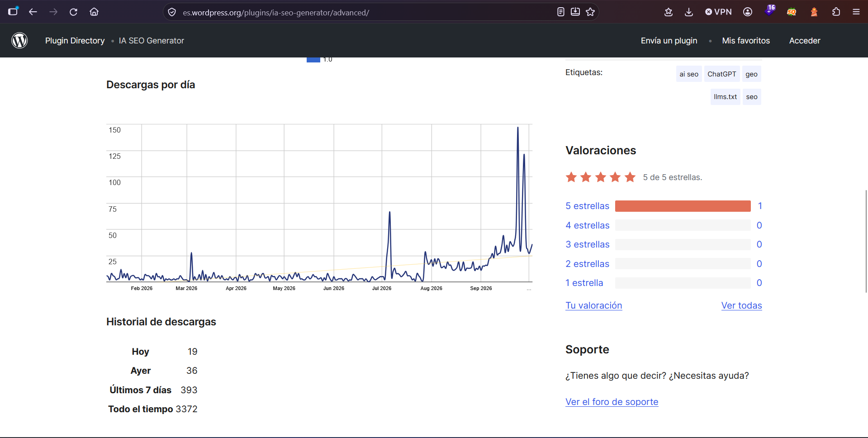
Task: Open Envía un plugin menu item
Action: pyautogui.click(x=669, y=41)
